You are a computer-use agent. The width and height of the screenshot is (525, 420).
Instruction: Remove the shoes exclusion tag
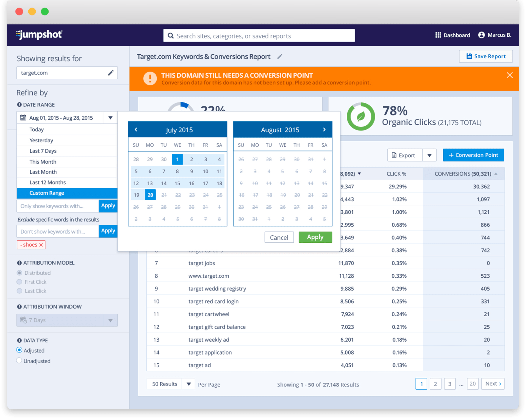point(41,245)
